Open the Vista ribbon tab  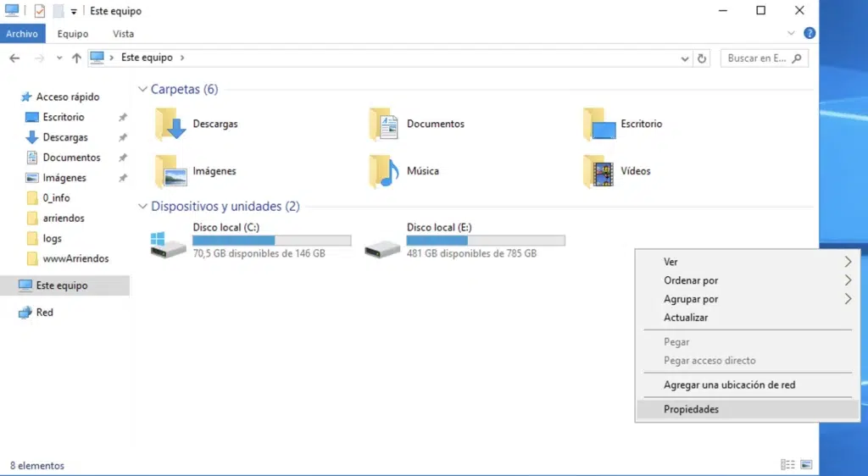tap(123, 34)
